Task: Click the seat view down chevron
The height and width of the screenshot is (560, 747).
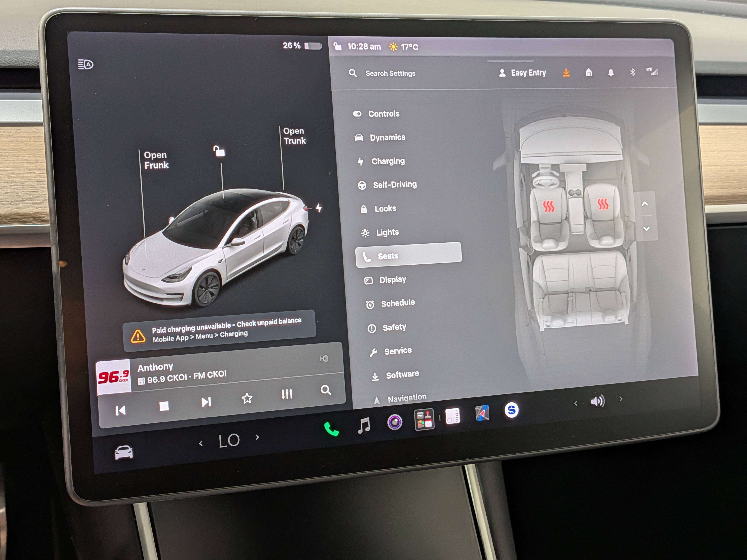Action: [x=646, y=228]
